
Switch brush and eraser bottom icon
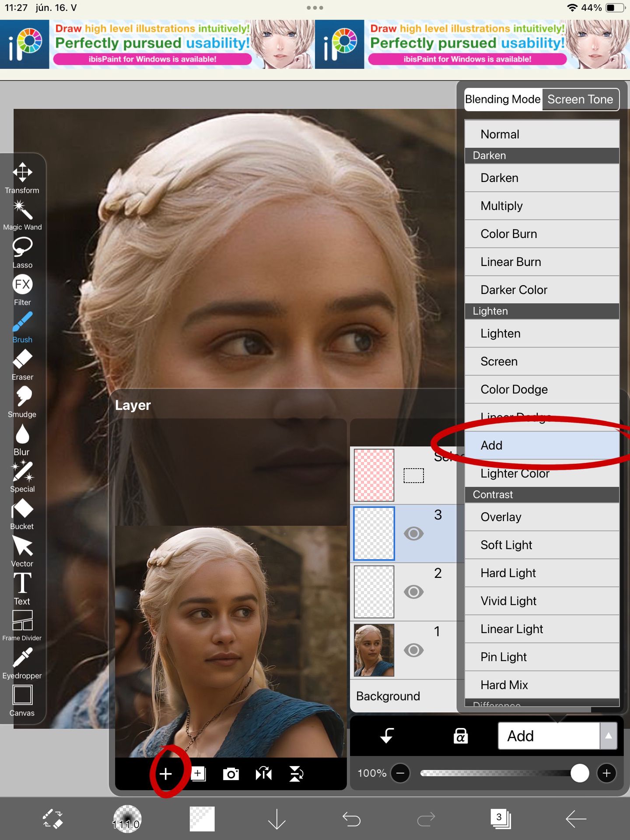52,819
